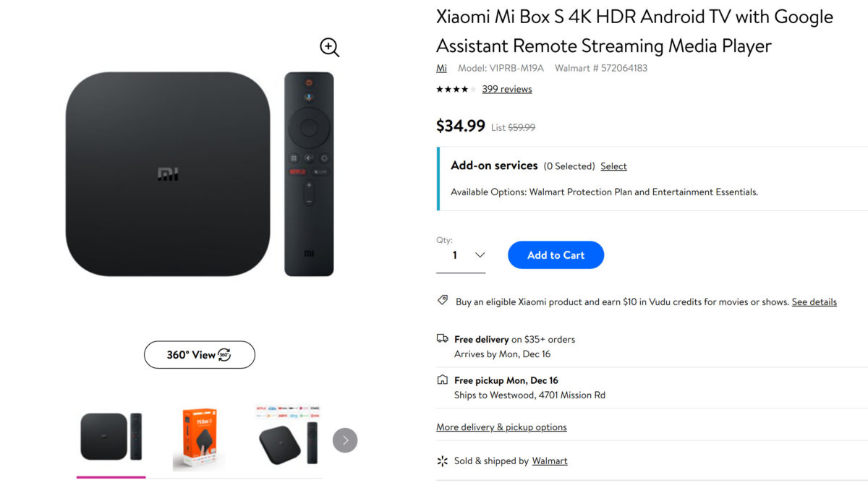Screen dimensions: 868x488
Task: Select add-on services link
Action: tap(613, 166)
